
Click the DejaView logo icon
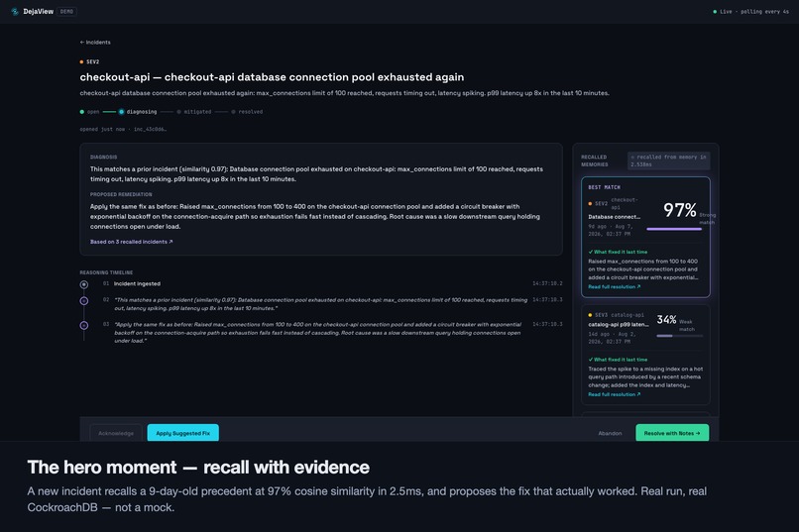coord(15,11)
